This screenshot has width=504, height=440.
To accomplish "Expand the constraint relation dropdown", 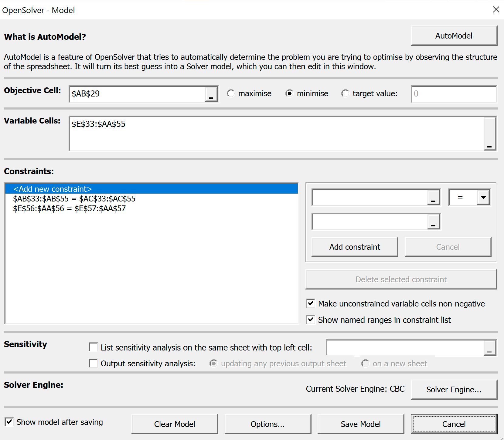I will coord(484,198).
